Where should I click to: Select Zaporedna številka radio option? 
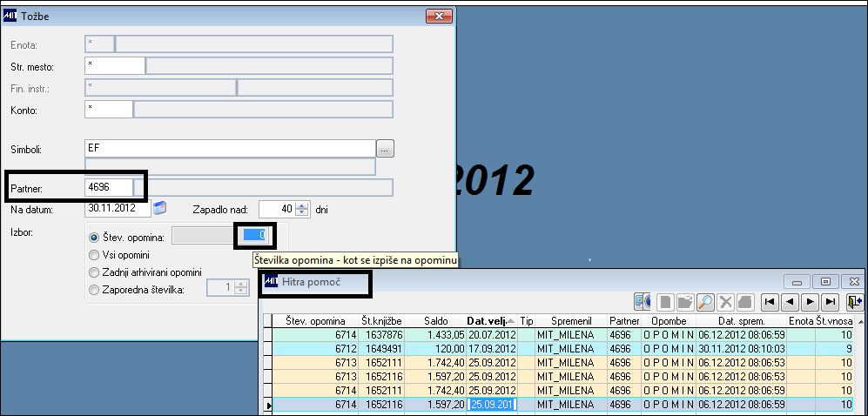(x=93, y=289)
